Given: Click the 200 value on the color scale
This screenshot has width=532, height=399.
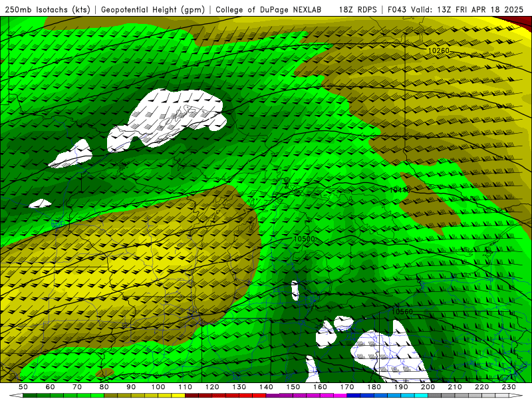Looking at the screenshot, I should [x=428, y=387].
